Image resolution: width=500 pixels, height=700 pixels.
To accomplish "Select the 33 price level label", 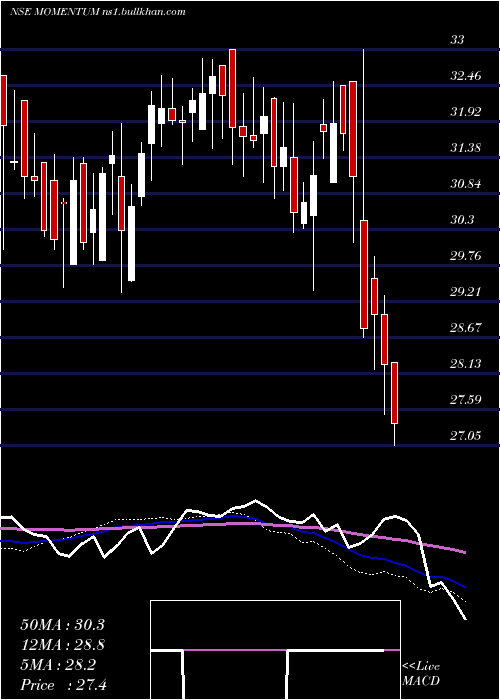I will 457,40.
